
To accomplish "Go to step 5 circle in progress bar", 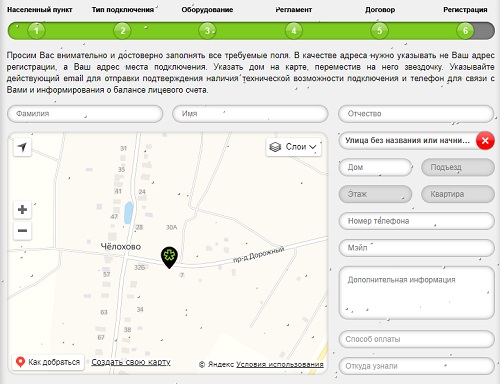I will (379, 31).
